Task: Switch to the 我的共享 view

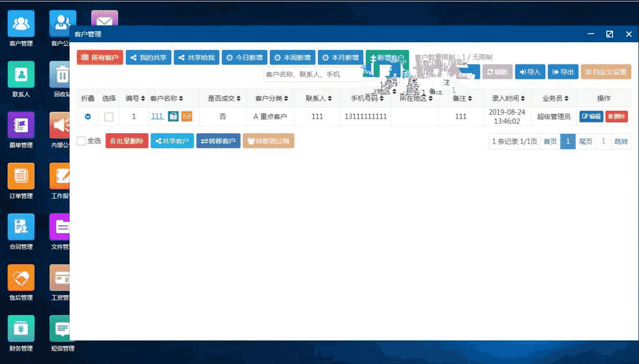Action: [x=148, y=57]
